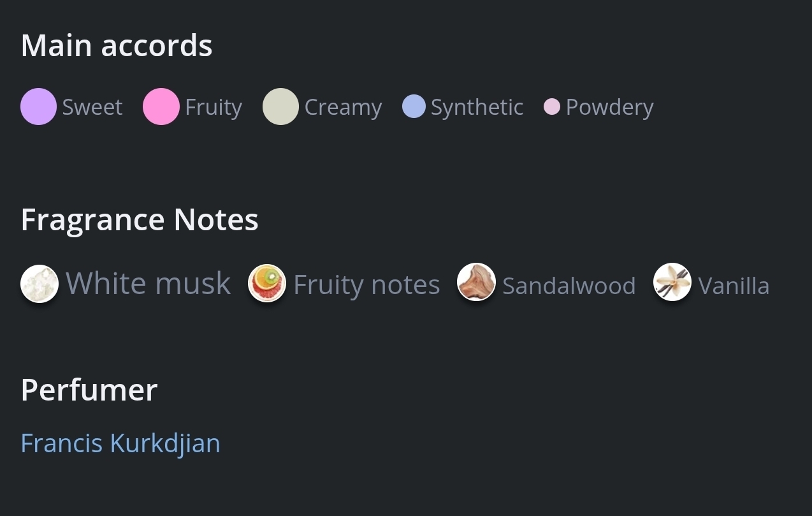Click the Vanilla flower icon

click(x=672, y=282)
